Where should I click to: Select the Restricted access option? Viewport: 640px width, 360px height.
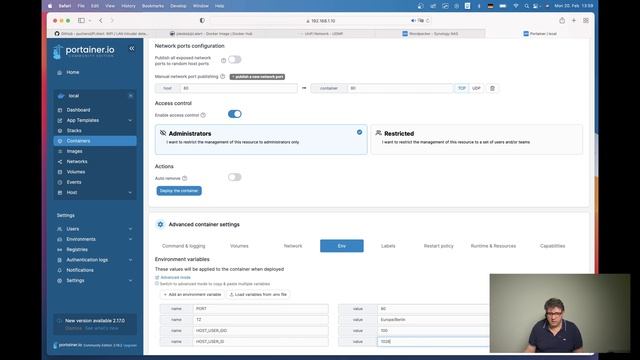477,139
